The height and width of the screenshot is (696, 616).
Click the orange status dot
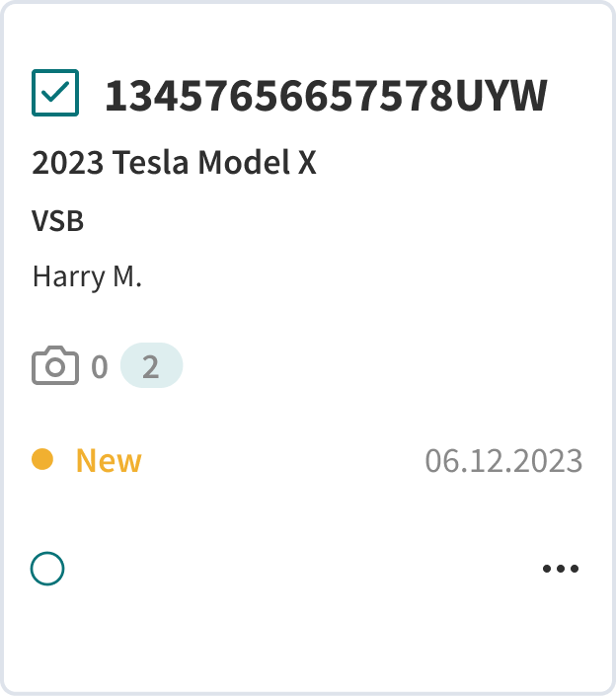pyautogui.click(x=42, y=459)
